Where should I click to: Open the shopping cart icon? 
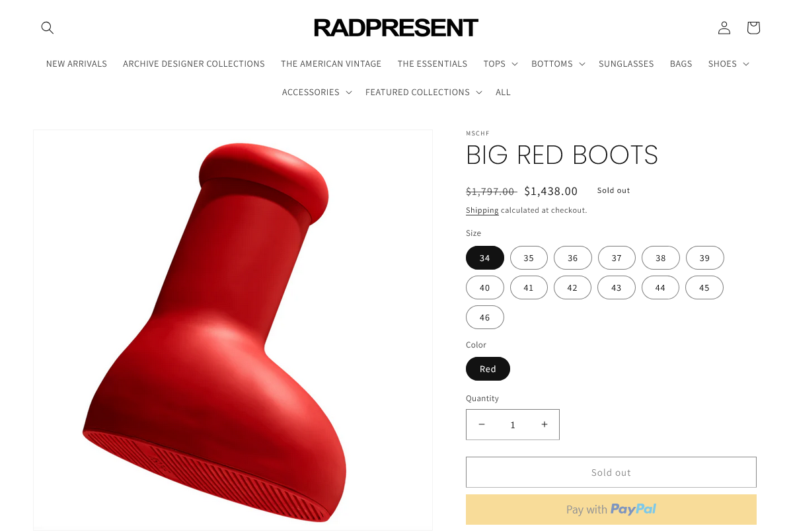pos(753,28)
